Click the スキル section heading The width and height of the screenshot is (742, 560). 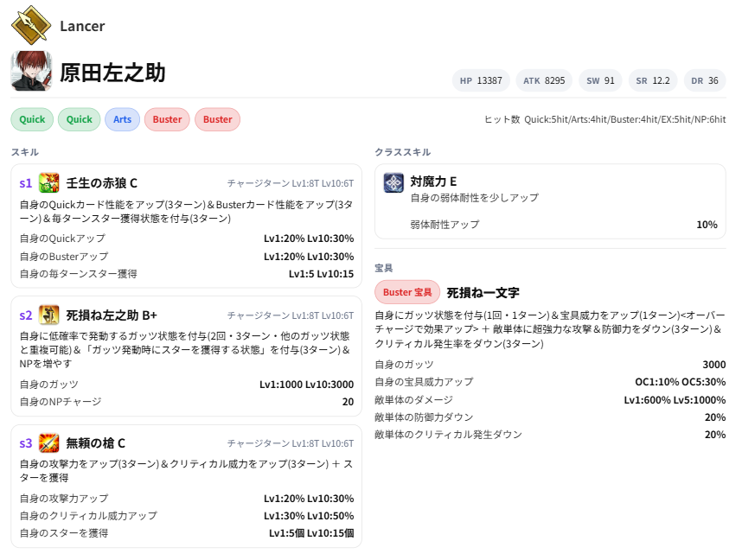click(x=25, y=152)
